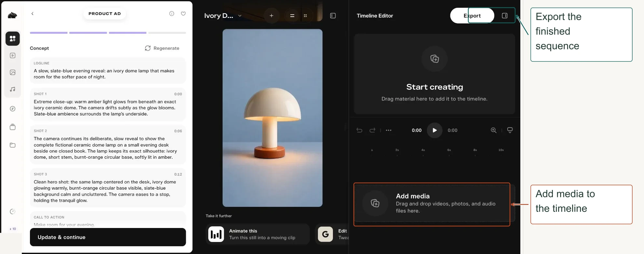The image size is (644, 254).
Task: Undo the last timeline action
Action: pos(359,130)
